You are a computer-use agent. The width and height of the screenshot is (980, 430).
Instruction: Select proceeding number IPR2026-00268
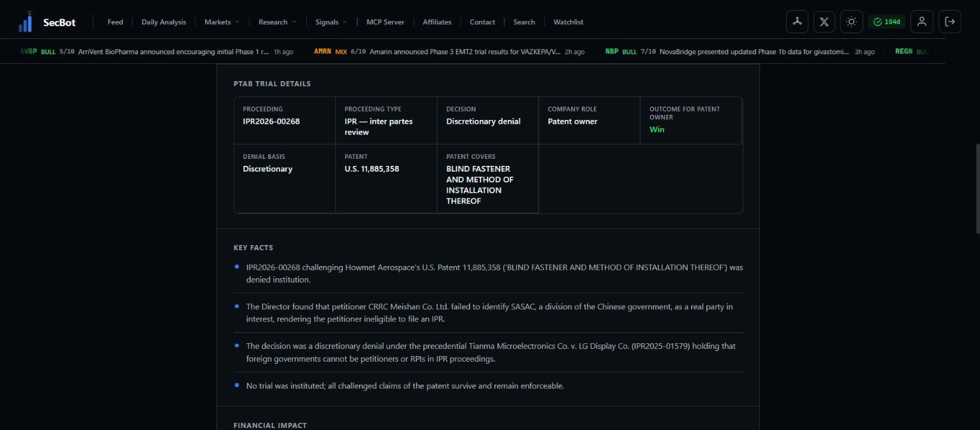point(271,121)
